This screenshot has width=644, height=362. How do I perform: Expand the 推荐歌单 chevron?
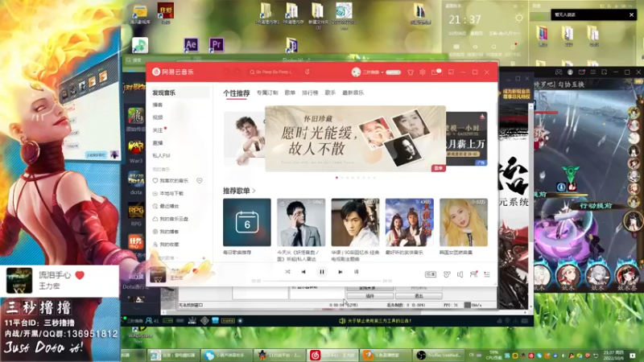click(x=254, y=191)
